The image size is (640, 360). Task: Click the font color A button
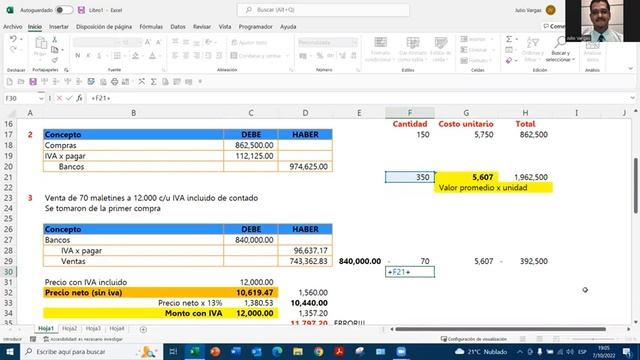tap(152, 56)
